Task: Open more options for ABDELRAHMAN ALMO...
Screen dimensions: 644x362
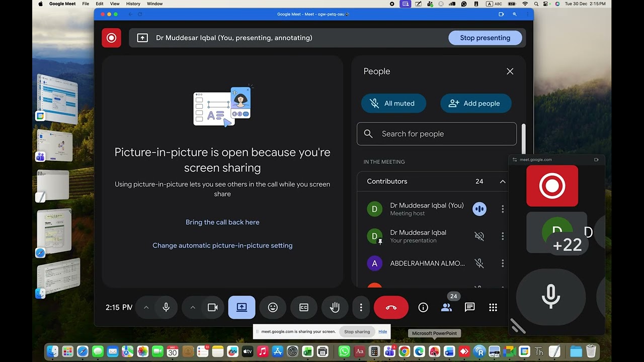Action: coord(502,263)
